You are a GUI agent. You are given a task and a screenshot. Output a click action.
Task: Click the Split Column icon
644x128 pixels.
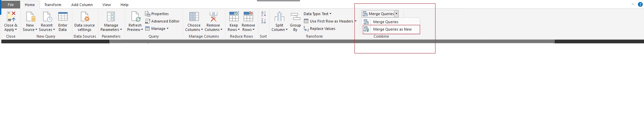point(279,16)
